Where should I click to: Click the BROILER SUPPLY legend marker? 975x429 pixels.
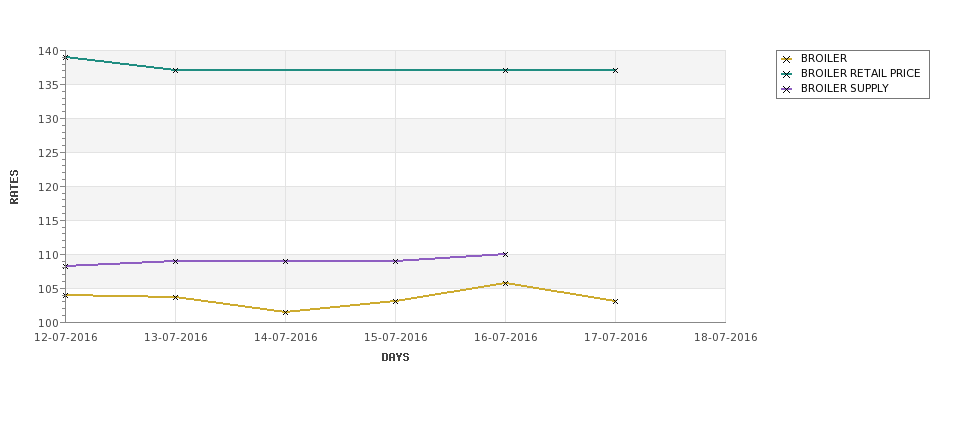787,89
